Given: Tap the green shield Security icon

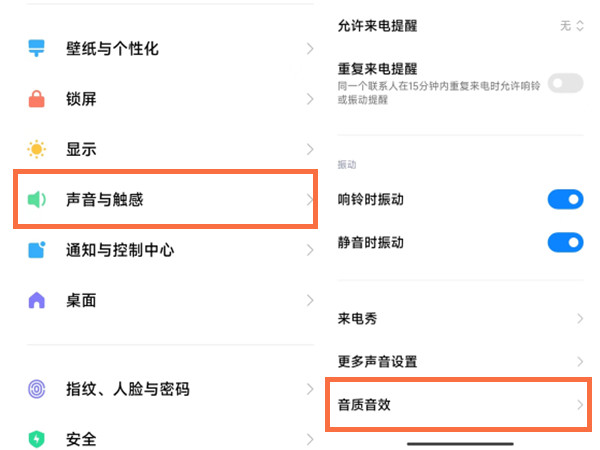Looking at the screenshot, I should coord(37,438).
